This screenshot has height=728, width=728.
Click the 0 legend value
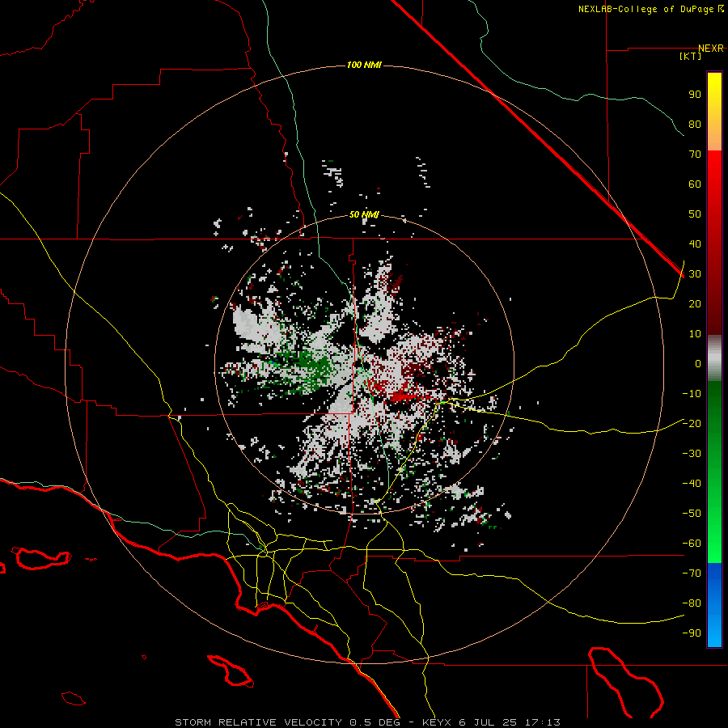pyautogui.click(x=698, y=364)
